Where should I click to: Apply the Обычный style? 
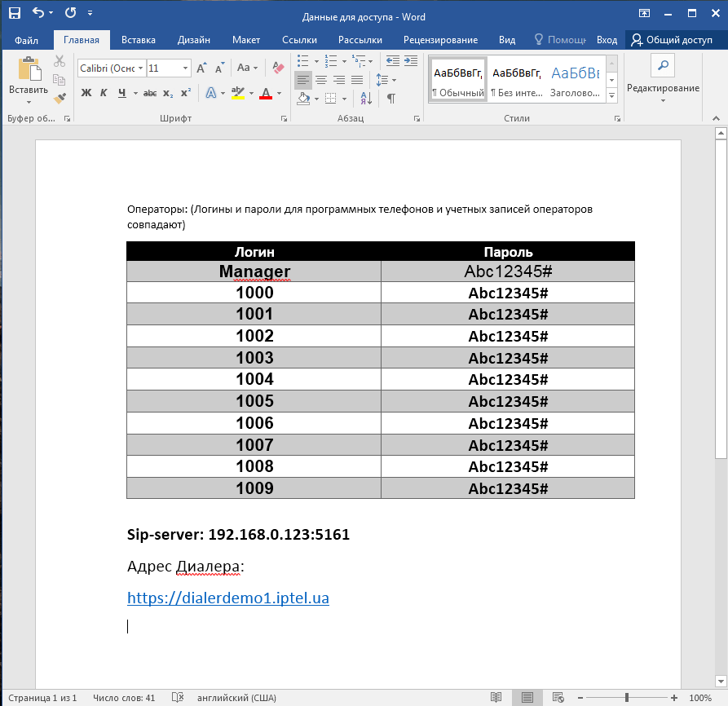click(x=458, y=79)
